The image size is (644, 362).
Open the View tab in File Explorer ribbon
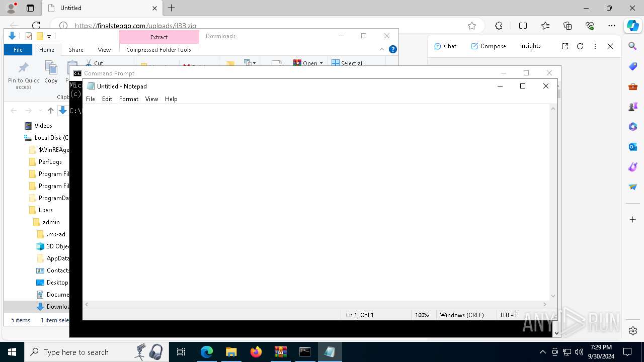click(104, 50)
